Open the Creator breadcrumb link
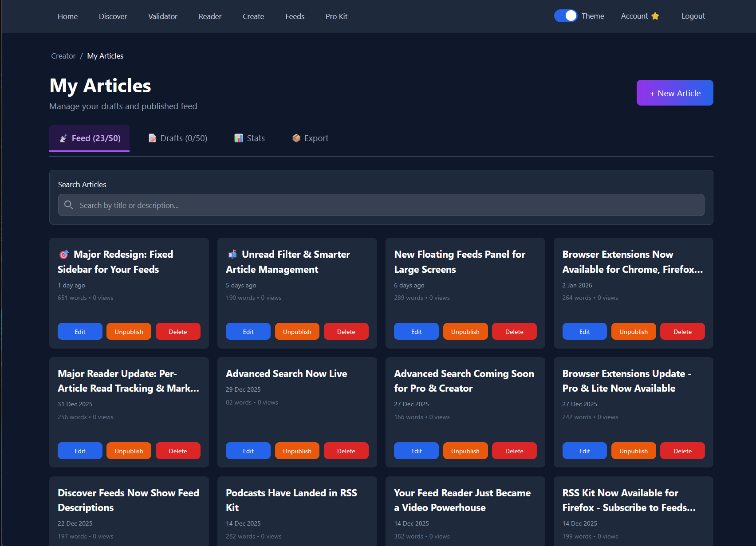Viewport: 756px width, 546px height. 63,55
